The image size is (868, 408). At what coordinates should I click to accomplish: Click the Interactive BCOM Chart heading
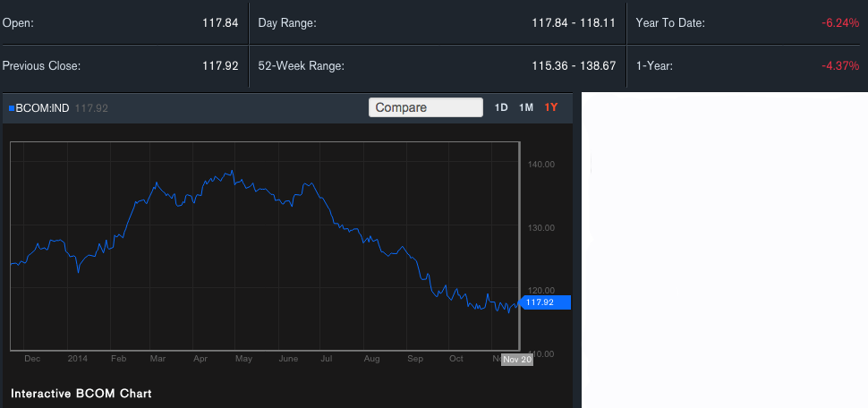pyautogui.click(x=81, y=394)
